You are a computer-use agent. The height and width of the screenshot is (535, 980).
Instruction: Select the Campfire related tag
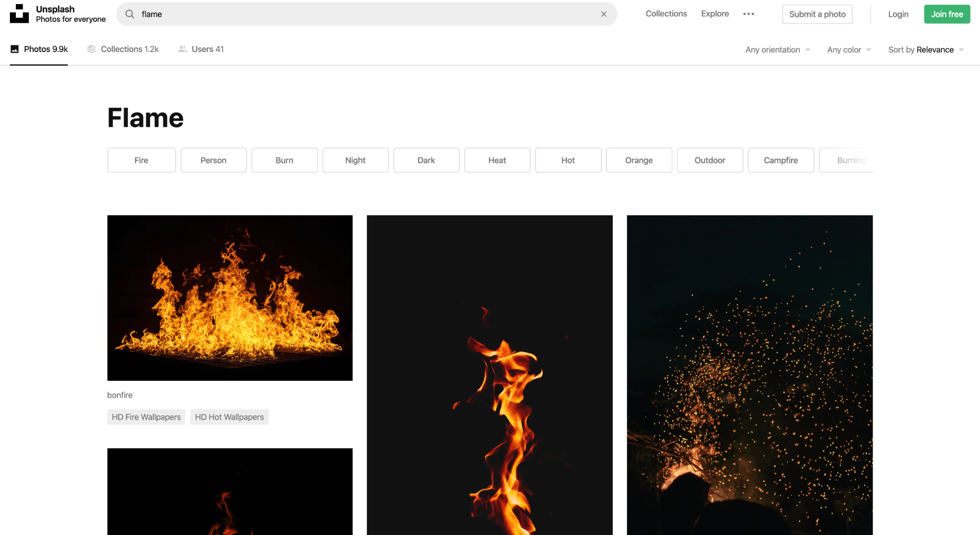coord(781,160)
